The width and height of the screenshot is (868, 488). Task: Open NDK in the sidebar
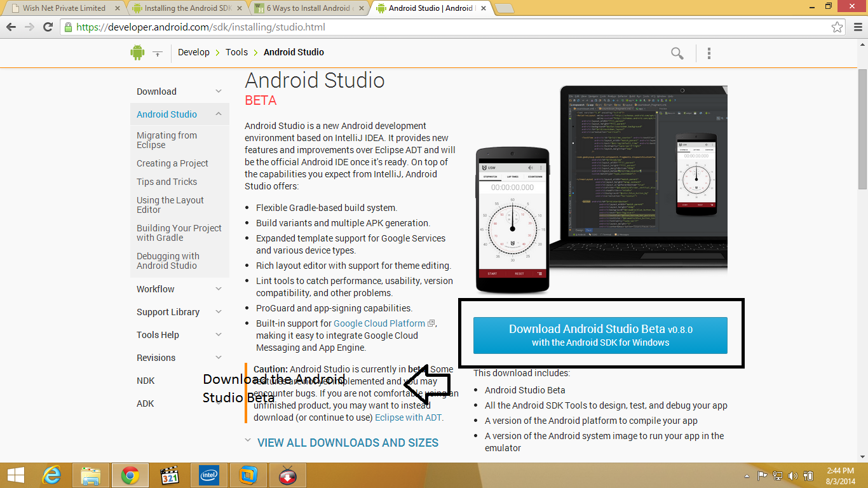[146, 381]
